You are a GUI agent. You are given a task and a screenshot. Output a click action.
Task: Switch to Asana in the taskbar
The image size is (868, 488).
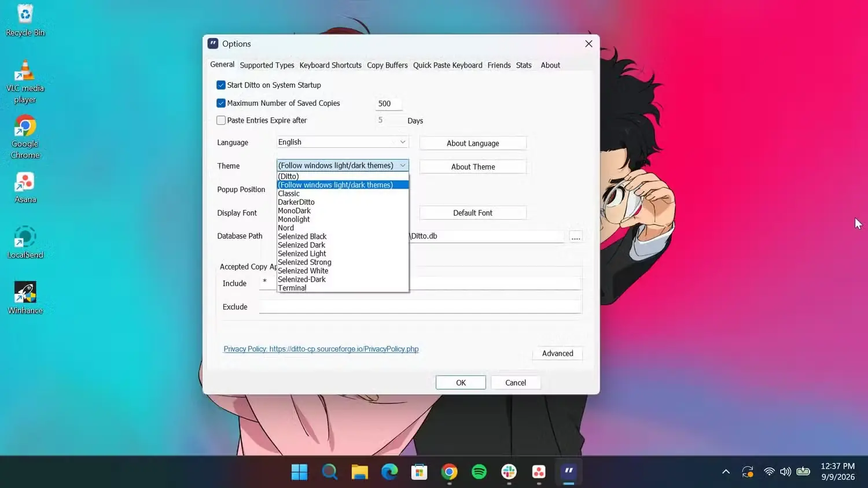pyautogui.click(x=539, y=472)
